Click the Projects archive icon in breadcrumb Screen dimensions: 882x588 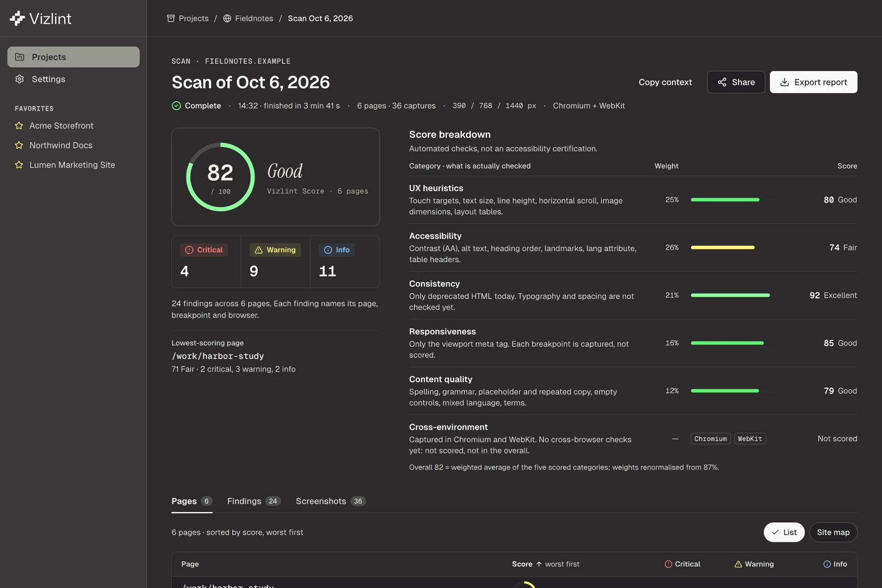[x=171, y=18]
